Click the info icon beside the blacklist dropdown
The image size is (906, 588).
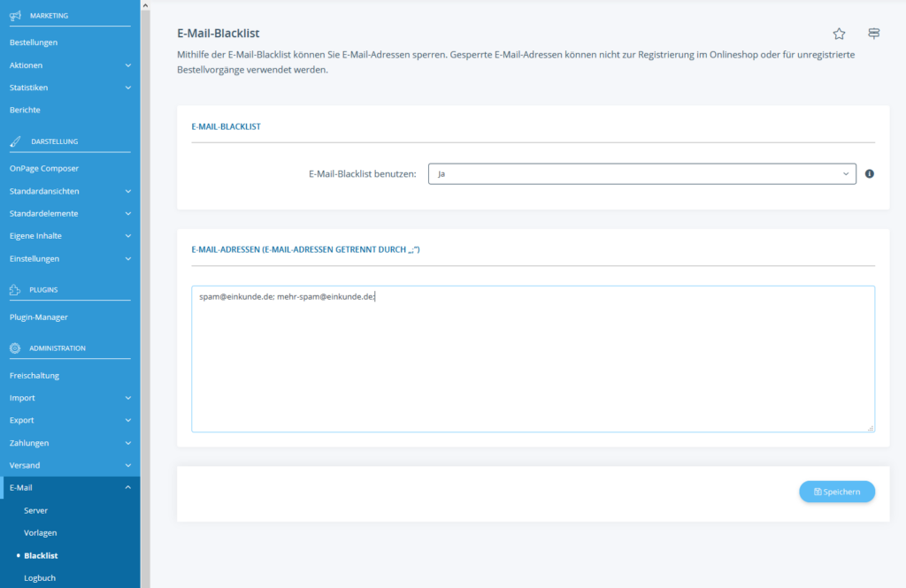[869, 174]
